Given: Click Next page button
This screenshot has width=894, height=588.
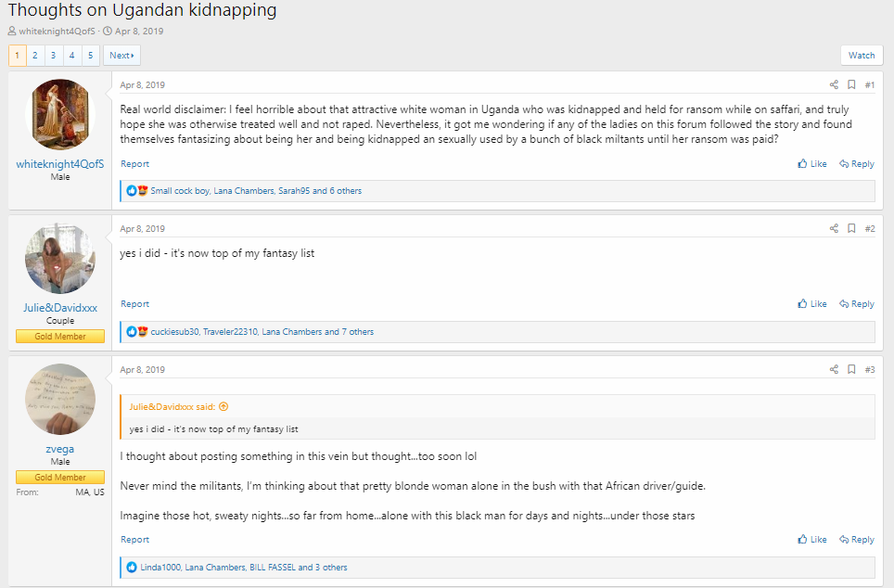Looking at the screenshot, I should coord(121,56).
